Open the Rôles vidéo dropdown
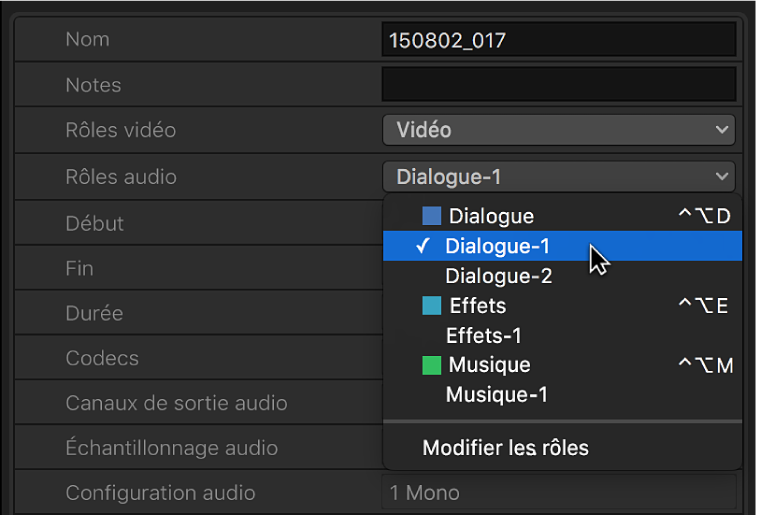This screenshot has width=758, height=516. pyautogui.click(x=558, y=130)
